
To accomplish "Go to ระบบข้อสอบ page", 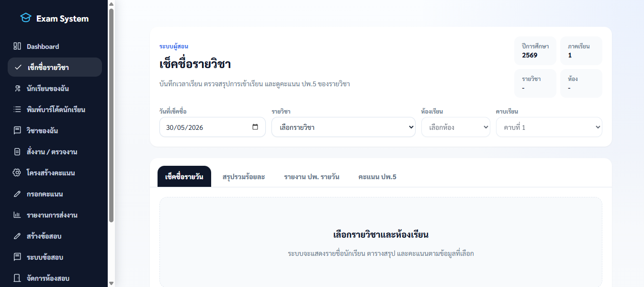I will coord(55,257).
